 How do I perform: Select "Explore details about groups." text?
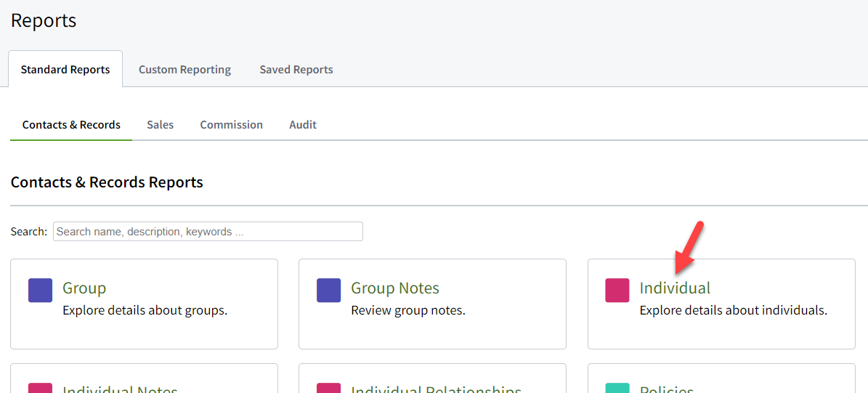coord(145,310)
